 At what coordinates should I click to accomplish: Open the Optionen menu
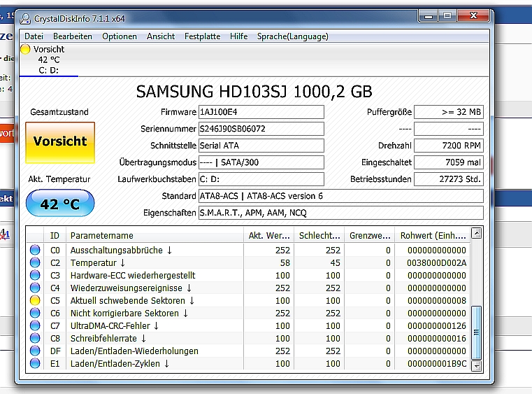pos(120,36)
